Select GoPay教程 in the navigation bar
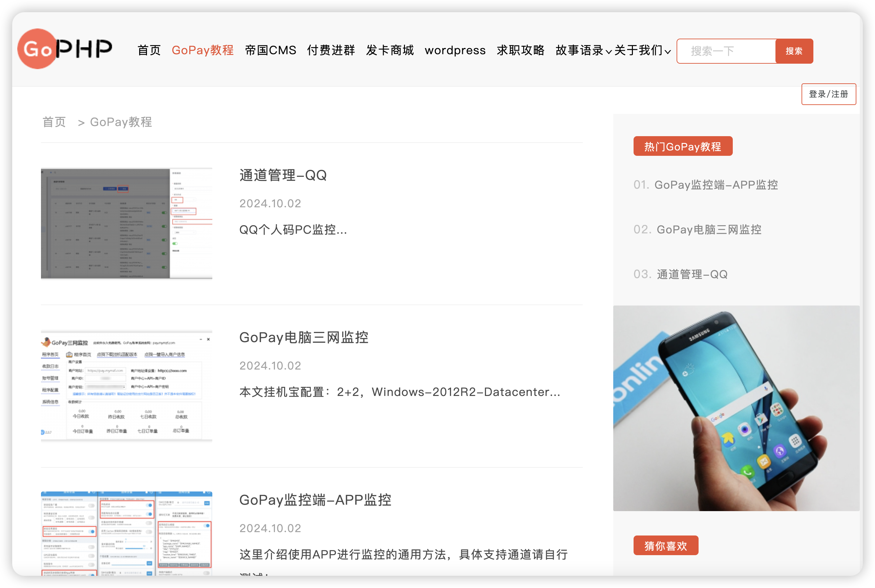 tap(202, 50)
